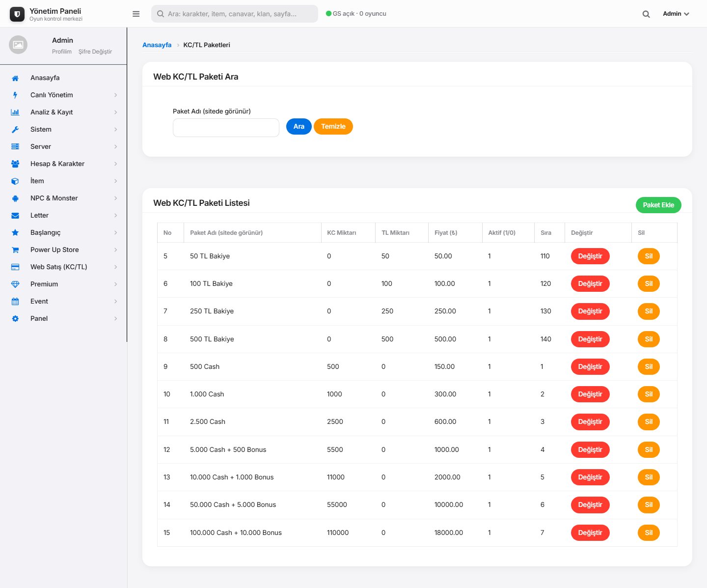
Task: Expand the Web Satış (KC/TL) chevron
Action: [116, 267]
